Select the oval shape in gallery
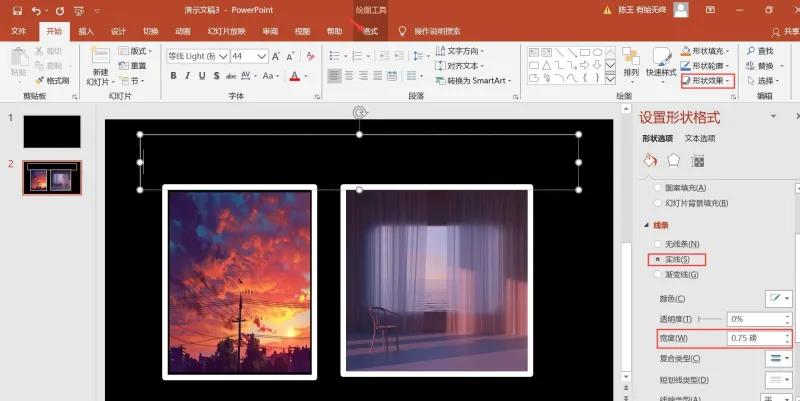The width and height of the screenshot is (800, 401). 597,52
